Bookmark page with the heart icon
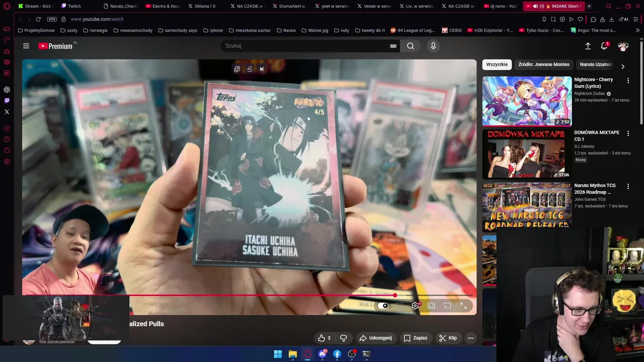 coord(580,19)
